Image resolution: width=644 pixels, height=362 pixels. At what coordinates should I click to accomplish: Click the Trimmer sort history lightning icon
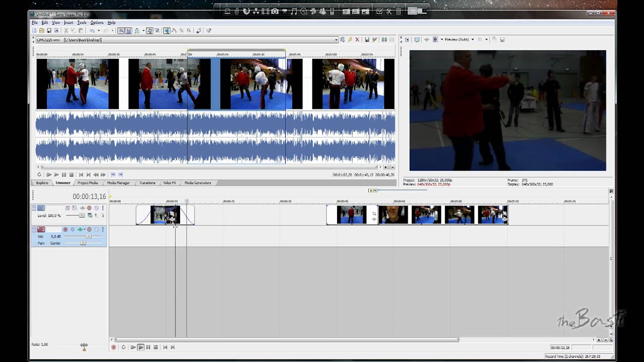click(x=350, y=40)
